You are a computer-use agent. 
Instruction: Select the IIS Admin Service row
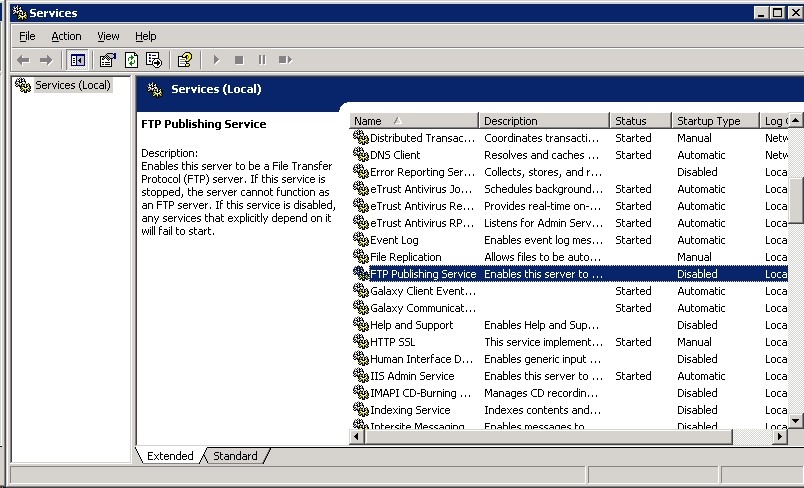(x=412, y=376)
